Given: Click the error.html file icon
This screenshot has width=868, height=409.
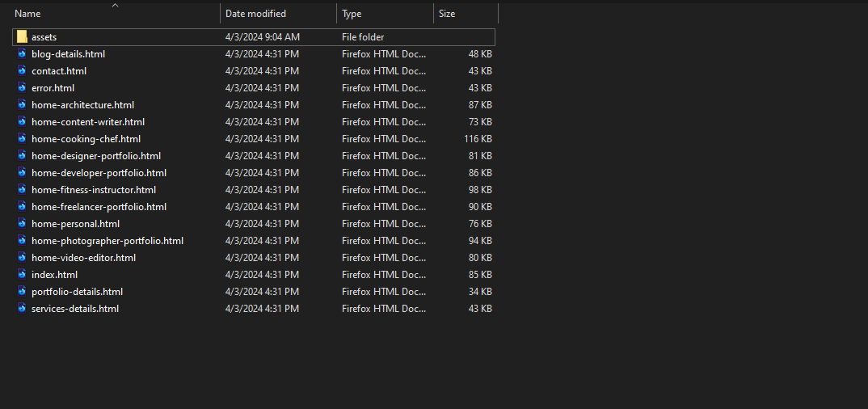Looking at the screenshot, I should coord(22,88).
